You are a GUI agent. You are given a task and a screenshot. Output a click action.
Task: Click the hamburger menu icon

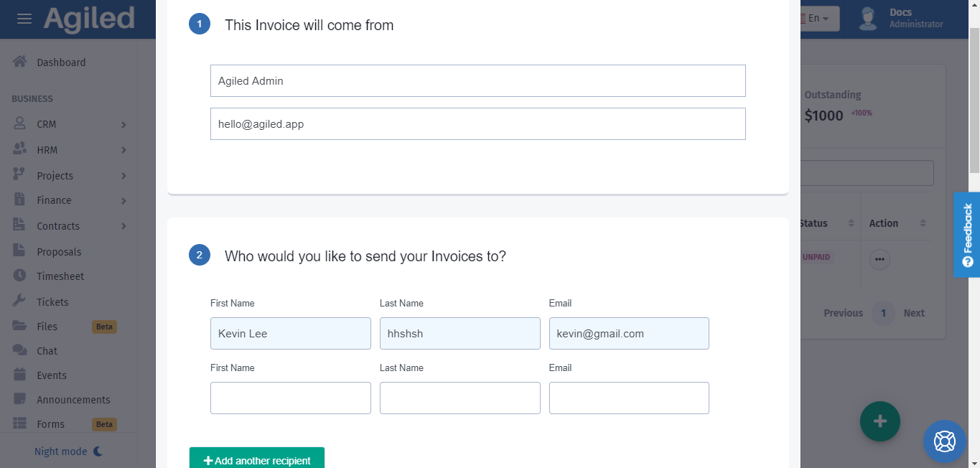[x=24, y=19]
